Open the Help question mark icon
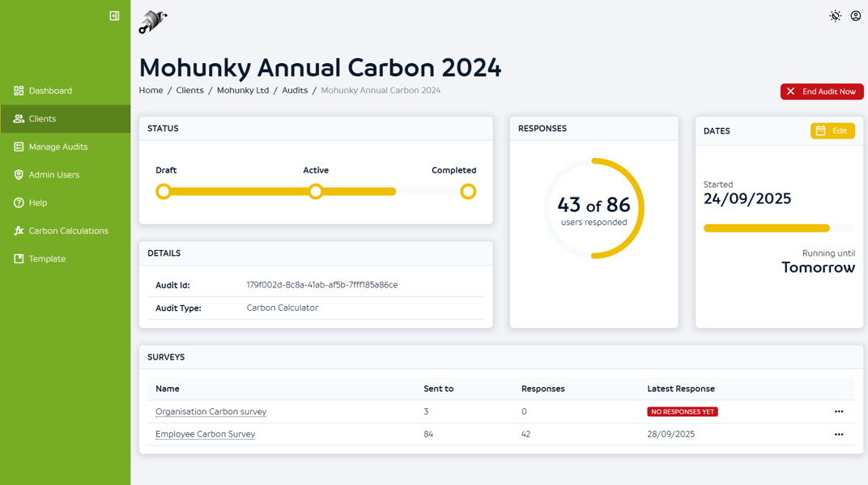The image size is (868, 485). click(19, 202)
